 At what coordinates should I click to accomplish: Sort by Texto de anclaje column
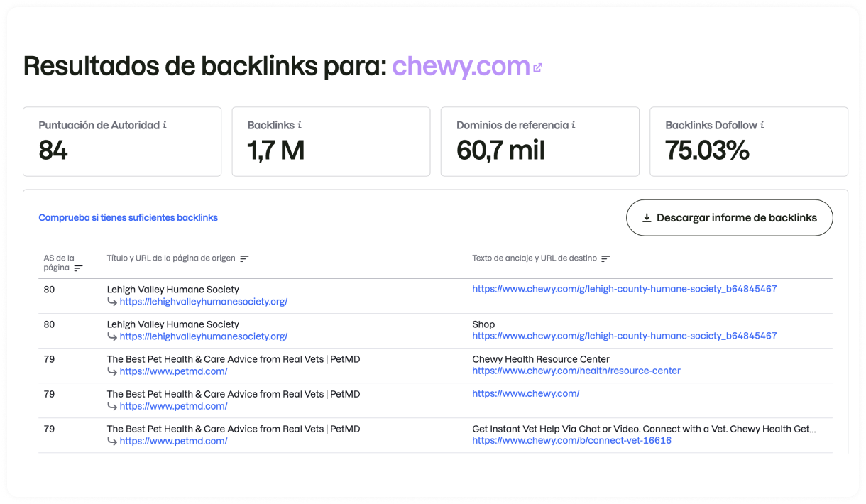click(x=605, y=258)
